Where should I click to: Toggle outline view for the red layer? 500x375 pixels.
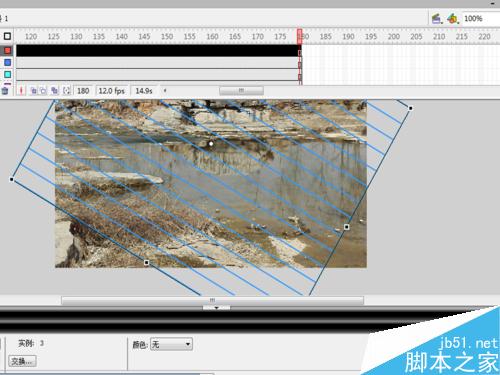[7, 51]
